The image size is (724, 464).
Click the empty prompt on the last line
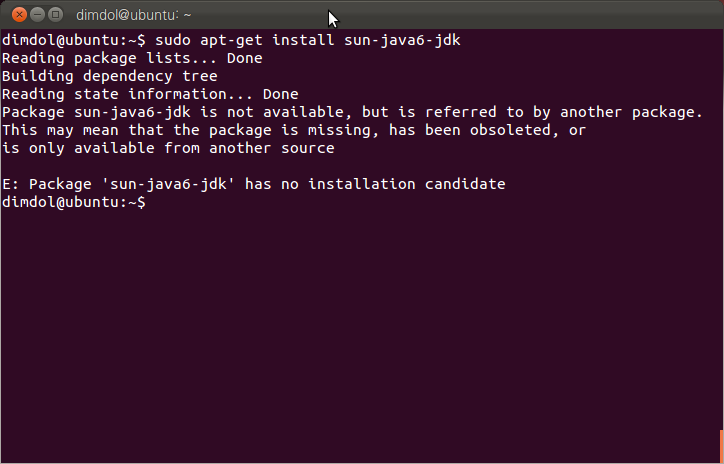(74, 202)
